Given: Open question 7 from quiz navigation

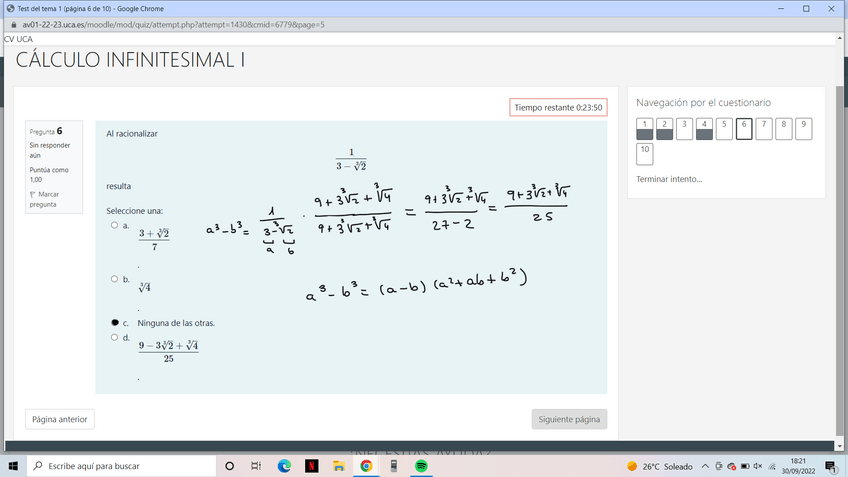Looking at the screenshot, I should click(764, 128).
